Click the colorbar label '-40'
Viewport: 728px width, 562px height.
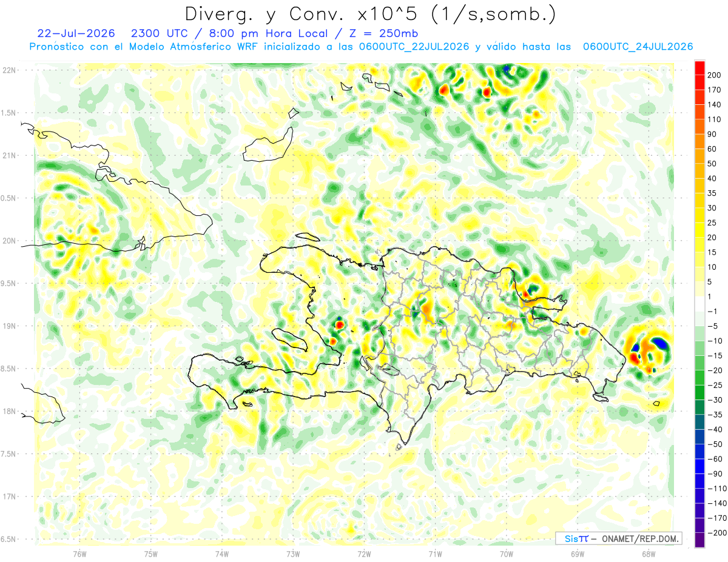tap(716, 429)
